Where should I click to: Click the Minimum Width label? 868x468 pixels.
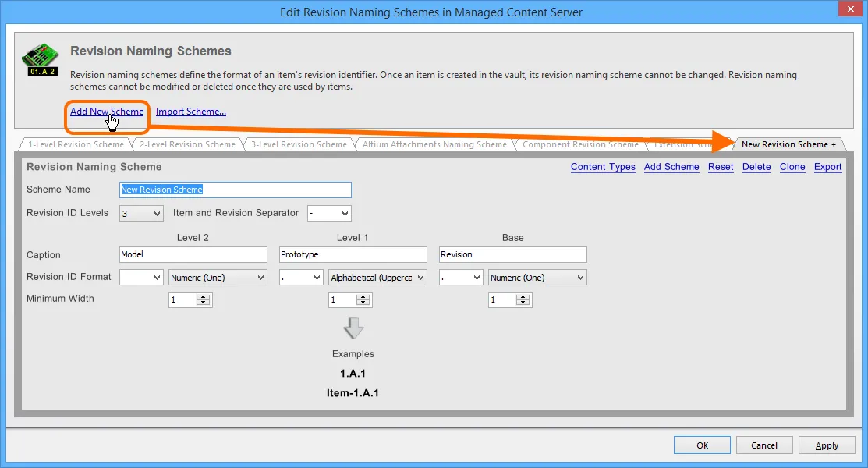60,299
